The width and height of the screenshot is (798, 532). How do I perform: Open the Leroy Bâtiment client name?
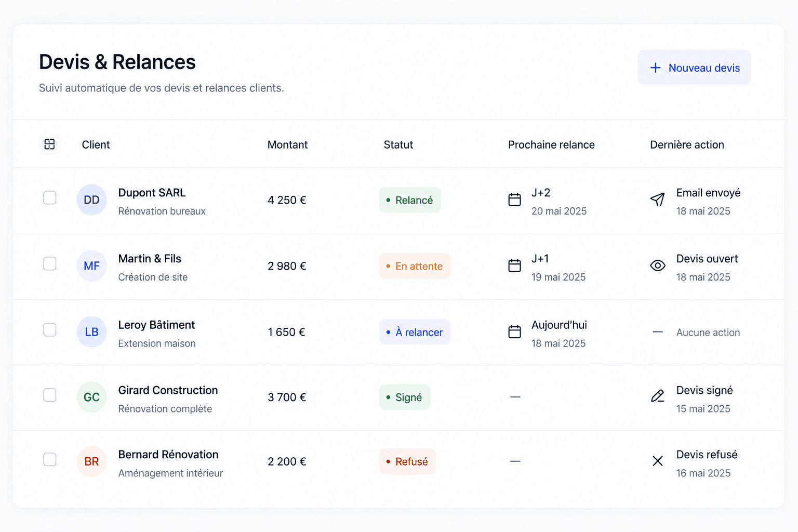click(156, 325)
